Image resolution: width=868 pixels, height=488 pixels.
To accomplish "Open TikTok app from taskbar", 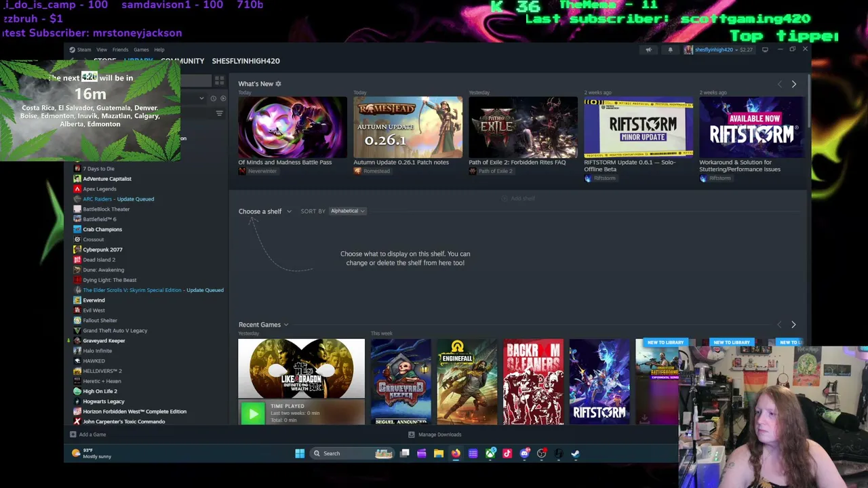I will tap(507, 453).
